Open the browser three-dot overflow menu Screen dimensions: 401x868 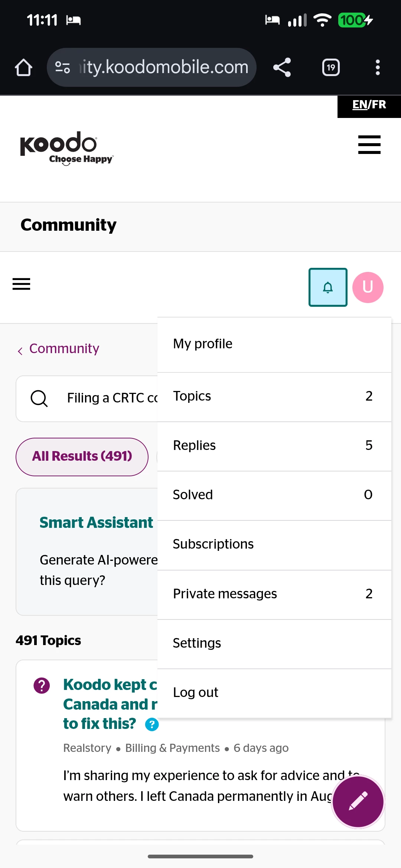[x=377, y=68]
